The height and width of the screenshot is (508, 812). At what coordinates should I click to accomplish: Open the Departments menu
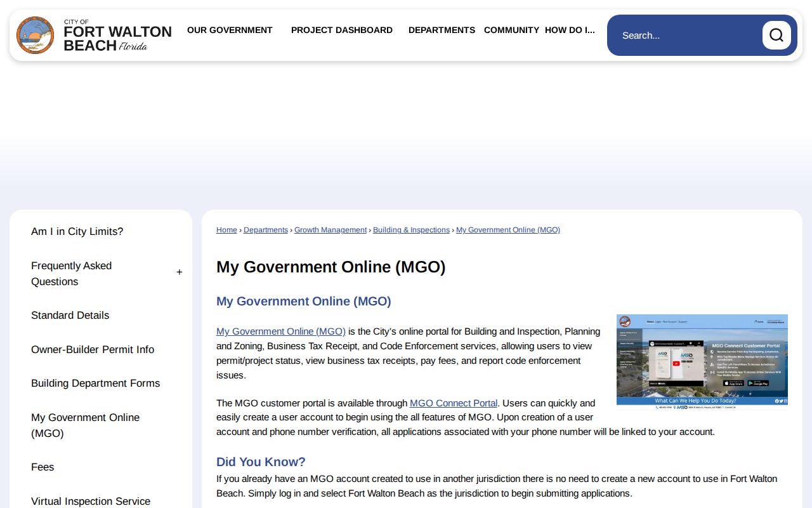pyautogui.click(x=442, y=30)
